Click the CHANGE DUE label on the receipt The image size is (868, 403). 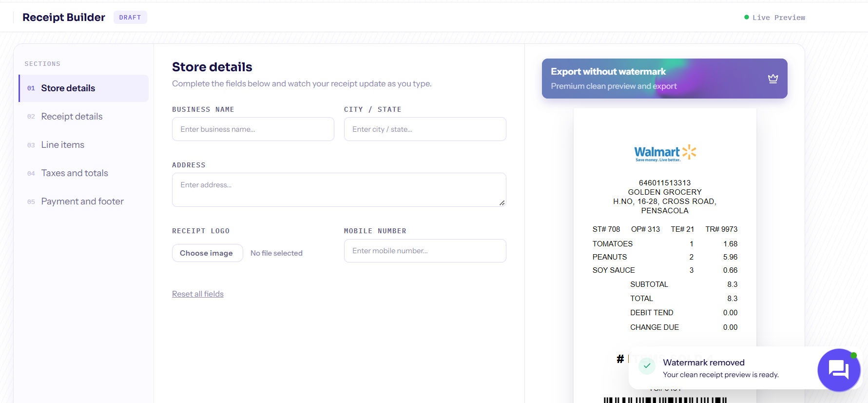coord(655,327)
